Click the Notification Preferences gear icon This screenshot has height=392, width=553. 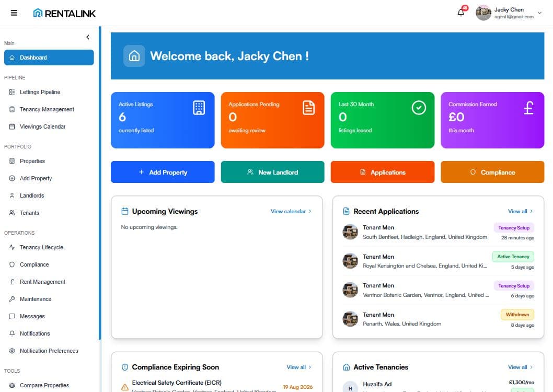click(12, 351)
